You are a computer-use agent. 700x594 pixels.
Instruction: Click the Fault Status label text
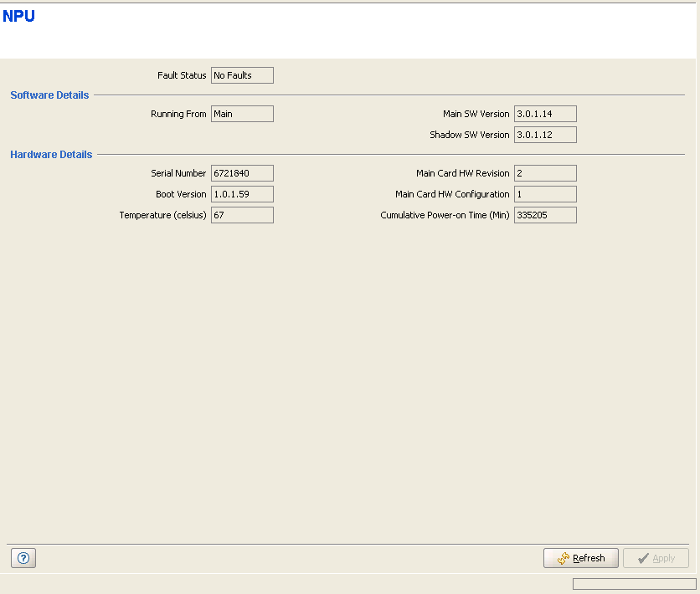182,75
